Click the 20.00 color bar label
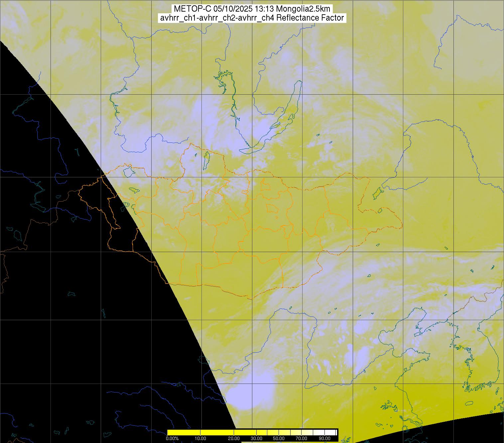 point(234,439)
